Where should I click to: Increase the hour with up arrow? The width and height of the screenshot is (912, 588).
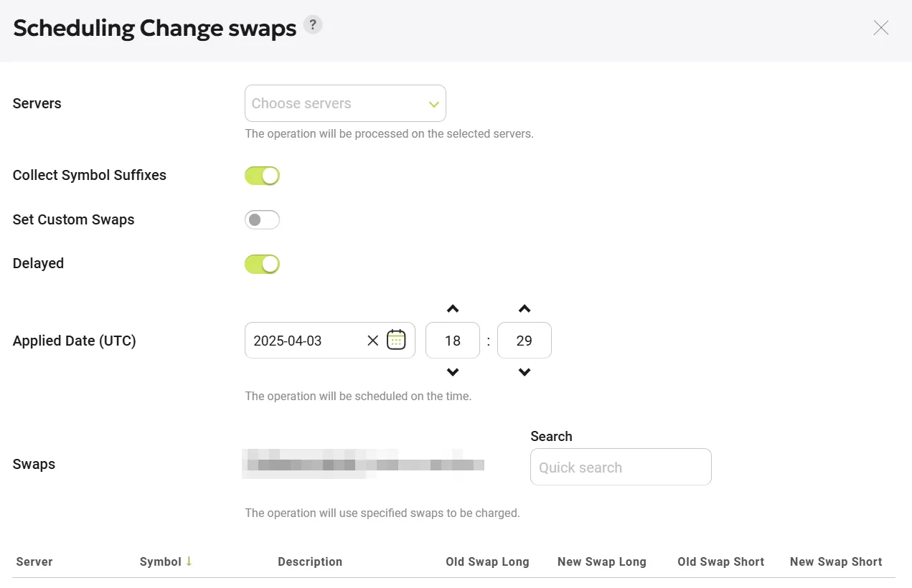(x=452, y=309)
